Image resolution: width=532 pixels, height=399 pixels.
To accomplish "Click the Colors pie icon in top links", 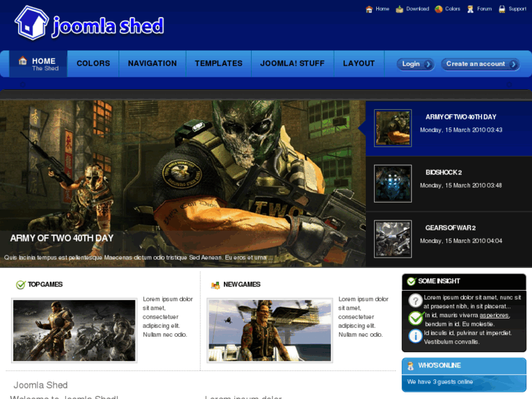I will [x=438, y=10].
